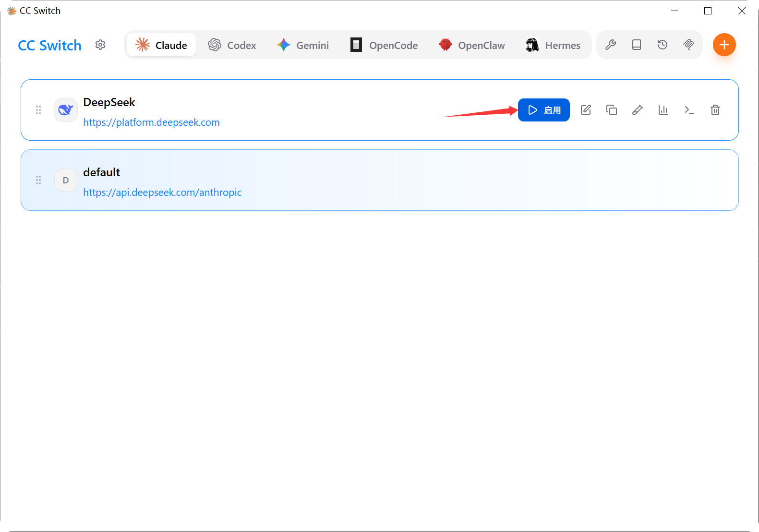The height and width of the screenshot is (532, 759).
Task: Click the paperclip icon in toolbar
Action: [688, 45]
